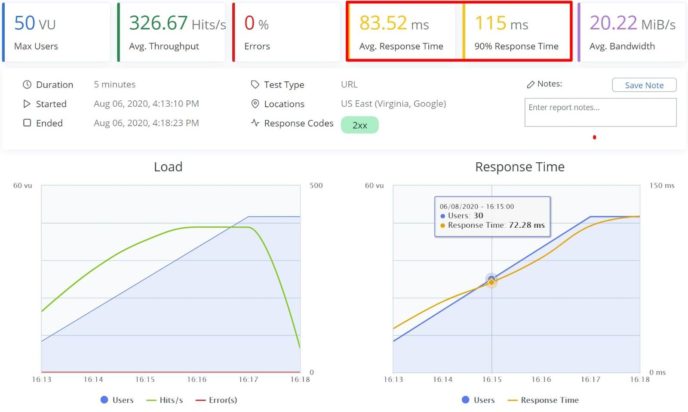Viewport: 688px width, 412px height.
Task: Click the tooltip 'Users: 30' text
Action: pos(466,215)
